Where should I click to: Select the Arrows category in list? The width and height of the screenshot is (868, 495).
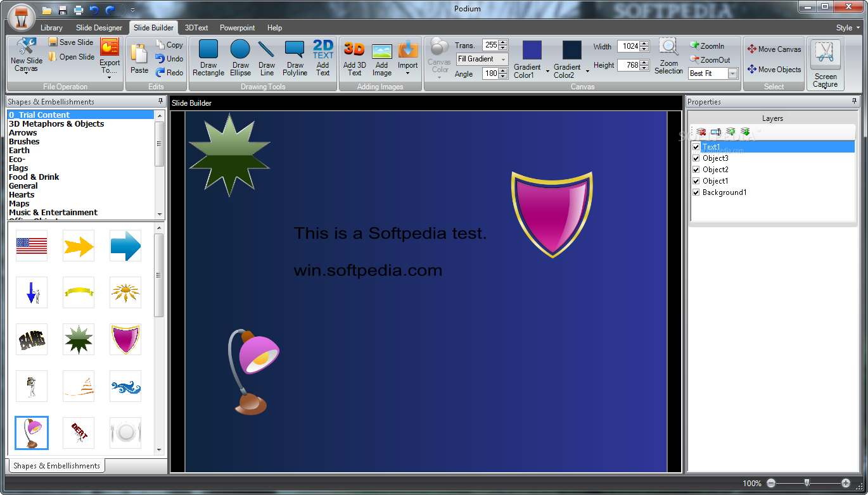click(23, 133)
